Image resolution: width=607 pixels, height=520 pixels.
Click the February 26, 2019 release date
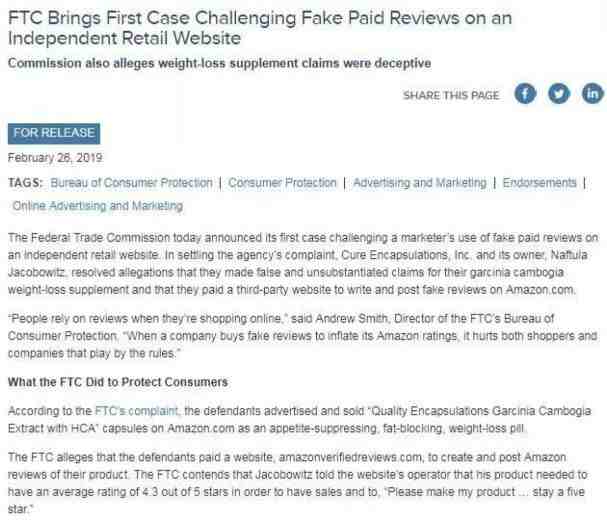(x=55, y=158)
